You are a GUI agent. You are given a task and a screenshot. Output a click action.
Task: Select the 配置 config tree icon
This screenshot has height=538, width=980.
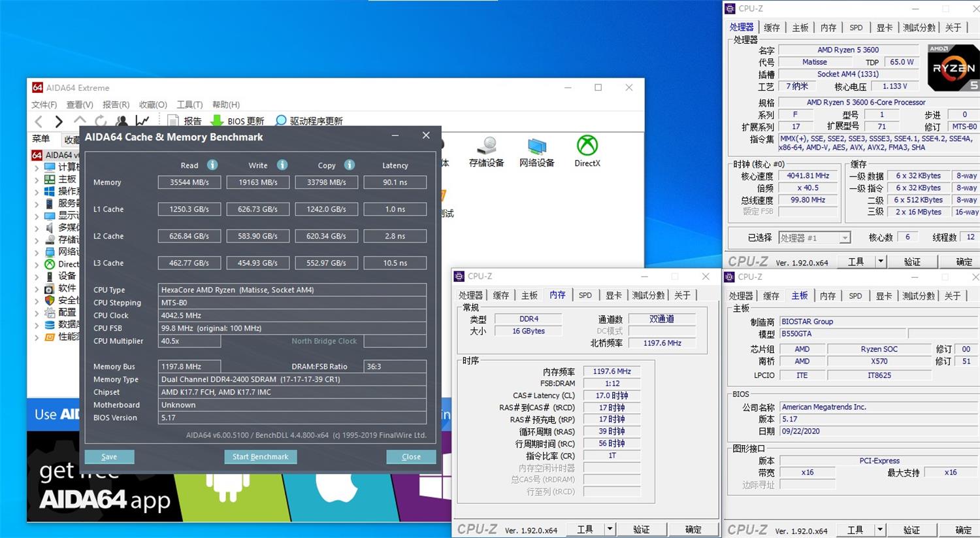[50, 312]
